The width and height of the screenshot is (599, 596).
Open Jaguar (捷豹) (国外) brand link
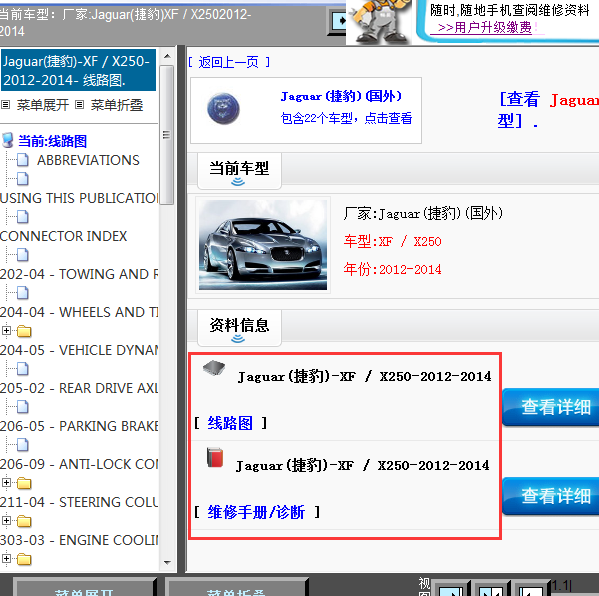tap(341, 96)
